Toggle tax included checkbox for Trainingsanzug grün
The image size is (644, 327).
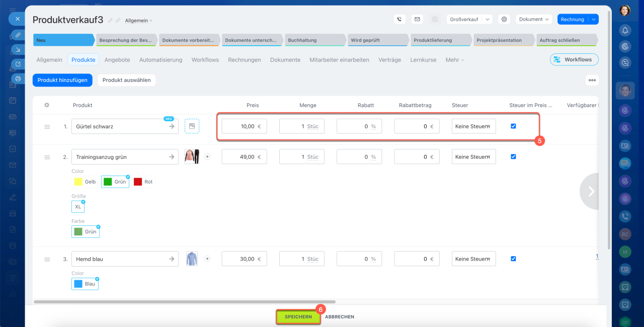[x=513, y=156]
